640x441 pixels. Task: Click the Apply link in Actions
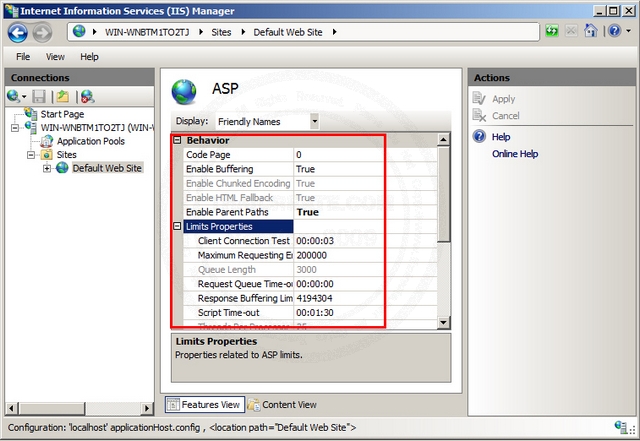point(503,99)
